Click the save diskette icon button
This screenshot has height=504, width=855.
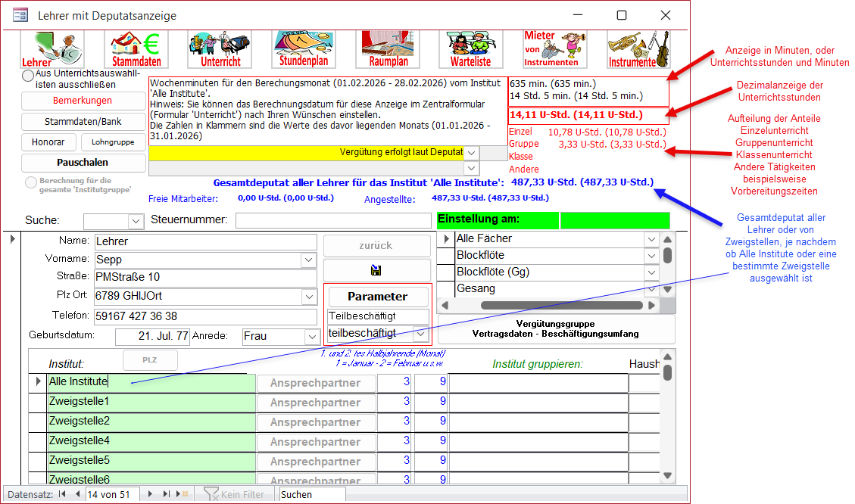(374, 270)
